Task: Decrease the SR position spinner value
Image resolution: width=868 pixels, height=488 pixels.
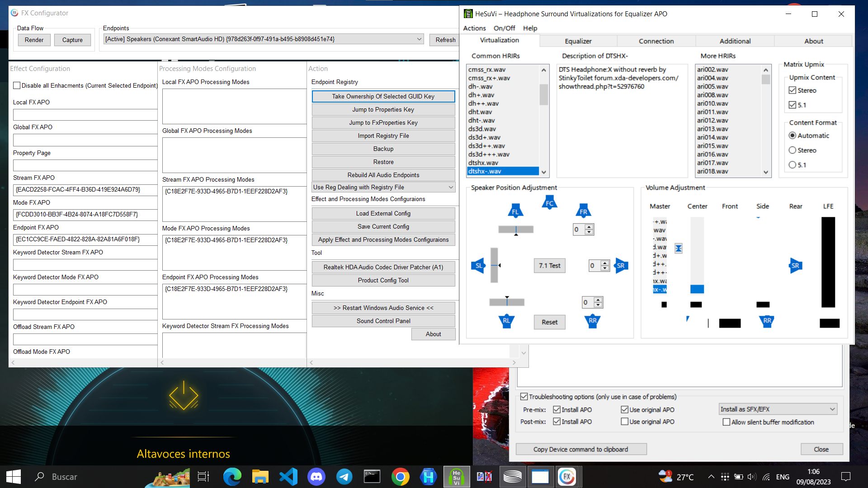Action: pos(605,268)
